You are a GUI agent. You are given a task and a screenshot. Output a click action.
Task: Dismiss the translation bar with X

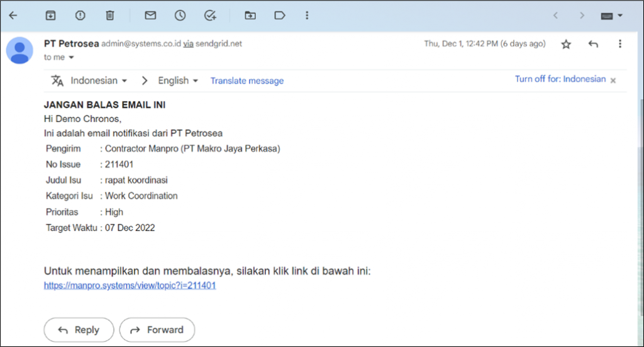(613, 81)
